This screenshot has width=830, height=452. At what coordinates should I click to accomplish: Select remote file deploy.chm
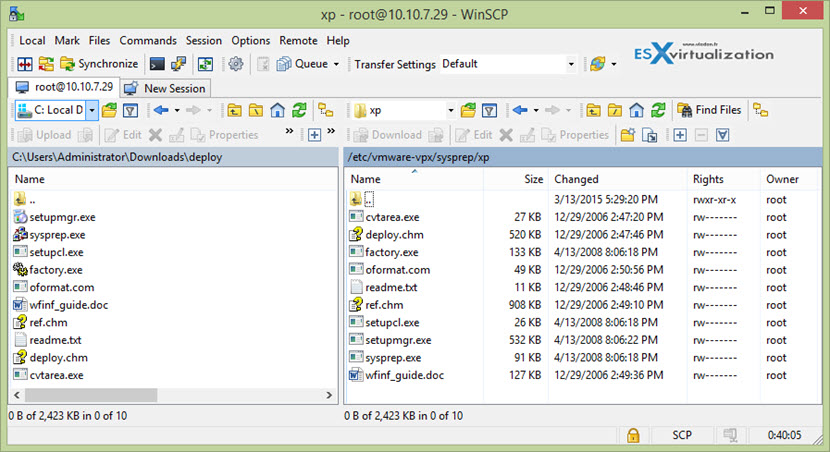394,234
